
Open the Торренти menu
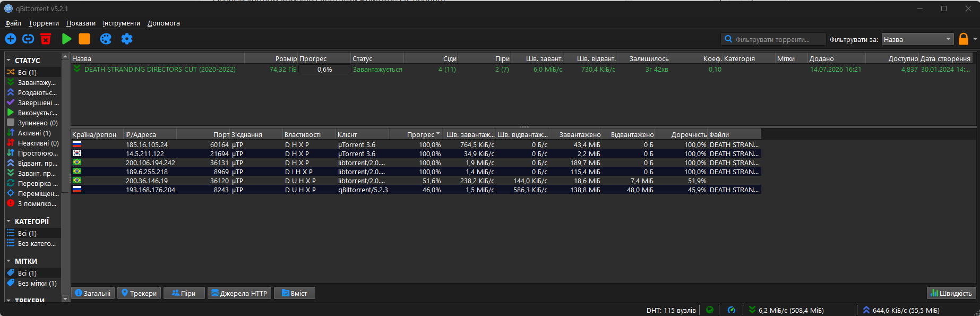click(44, 23)
